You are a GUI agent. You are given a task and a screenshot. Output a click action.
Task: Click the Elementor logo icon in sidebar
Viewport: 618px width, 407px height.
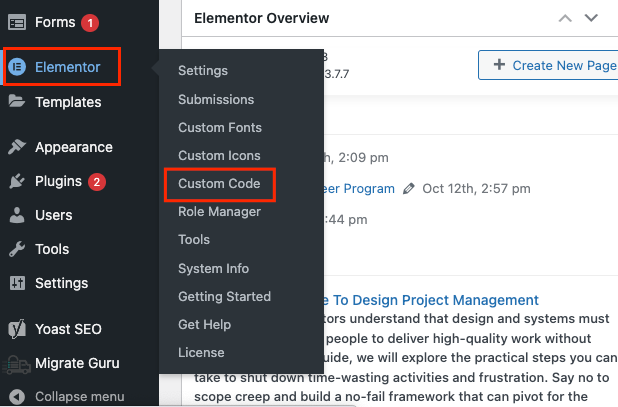pos(17,67)
